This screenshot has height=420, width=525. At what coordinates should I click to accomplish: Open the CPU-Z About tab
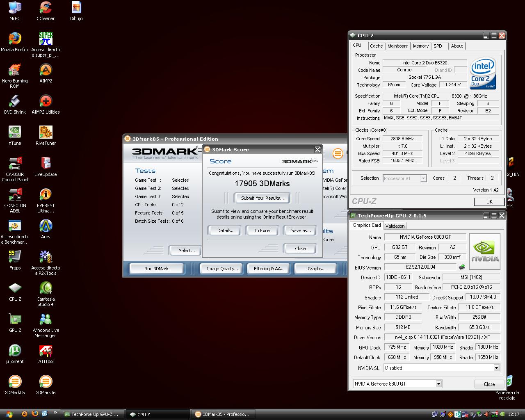[x=457, y=46]
